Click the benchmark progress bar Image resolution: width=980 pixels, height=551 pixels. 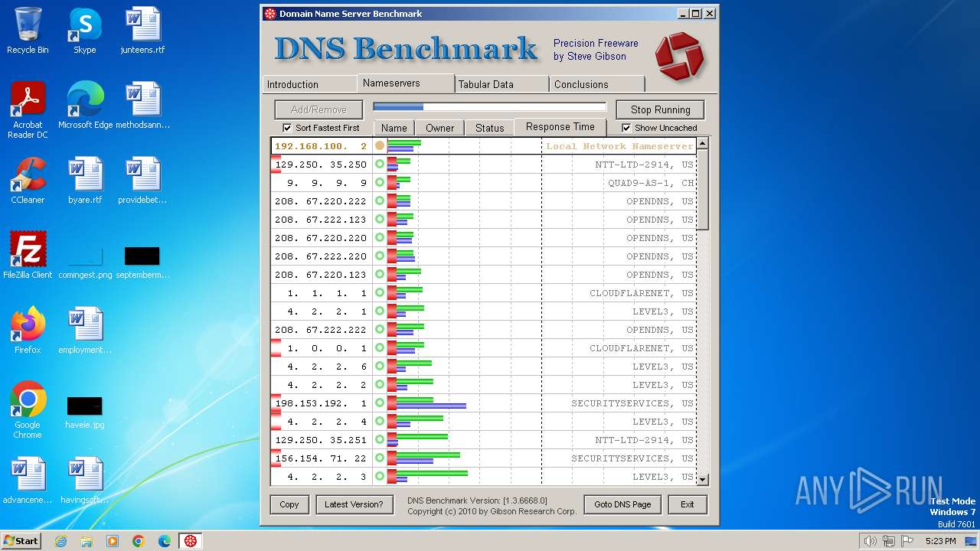[x=490, y=107]
